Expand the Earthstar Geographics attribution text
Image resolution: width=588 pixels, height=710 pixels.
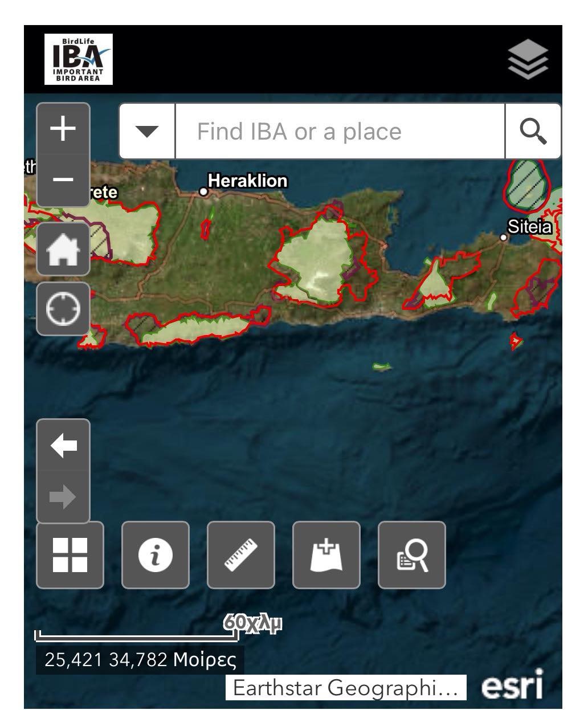point(346,688)
